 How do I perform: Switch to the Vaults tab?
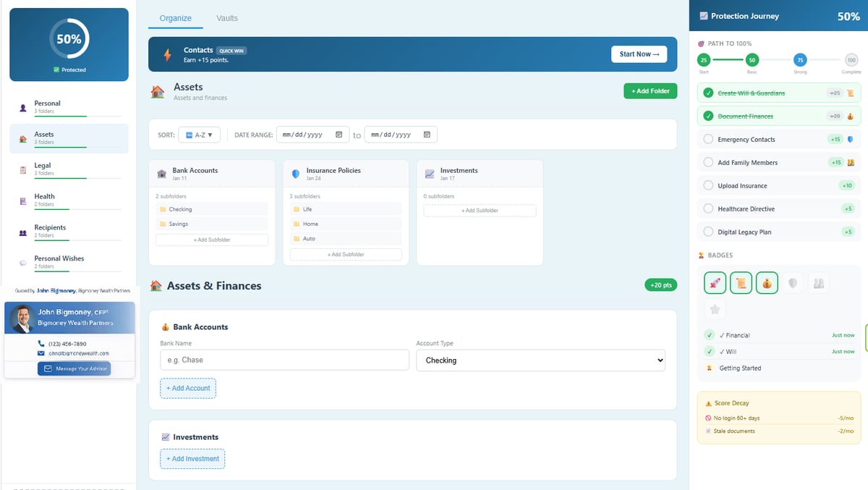[x=226, y=18]
